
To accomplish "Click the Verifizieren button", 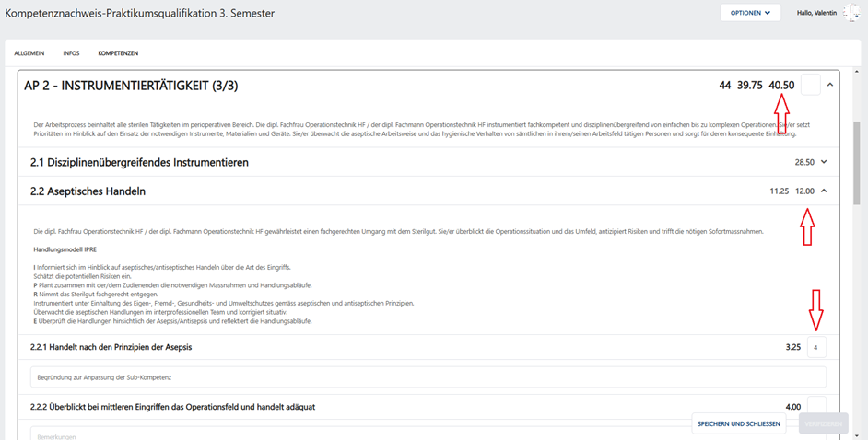I will (x=824, y=424).
